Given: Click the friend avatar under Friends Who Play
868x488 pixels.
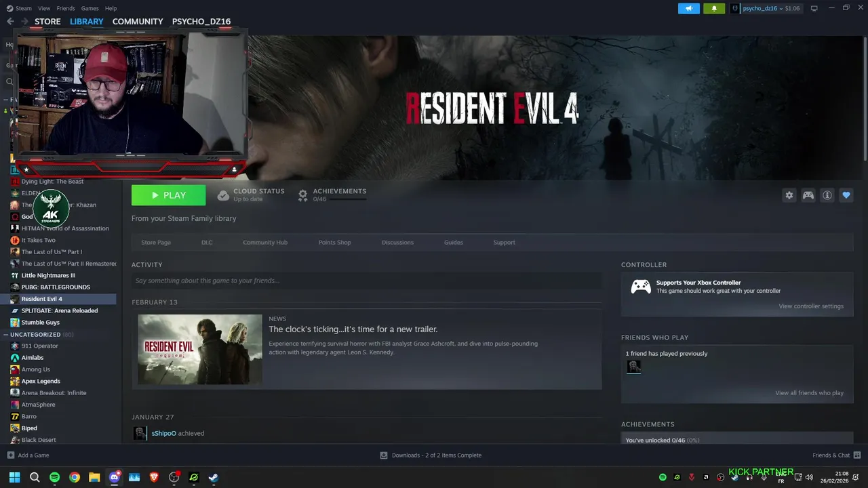Looking at the screenshot, I should pyautogui.click(x=633, y=367).
